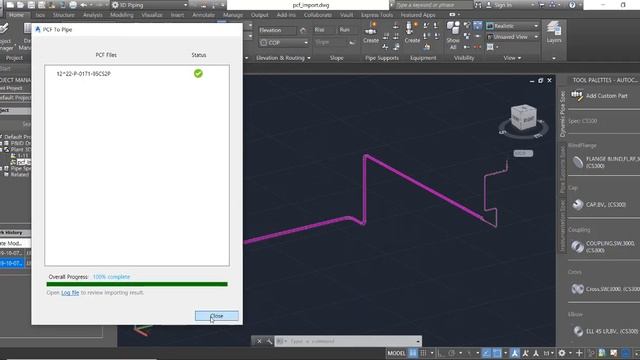Click the Sign In button
This screenshot has width=640, height=360.
(x=499, y=5)
